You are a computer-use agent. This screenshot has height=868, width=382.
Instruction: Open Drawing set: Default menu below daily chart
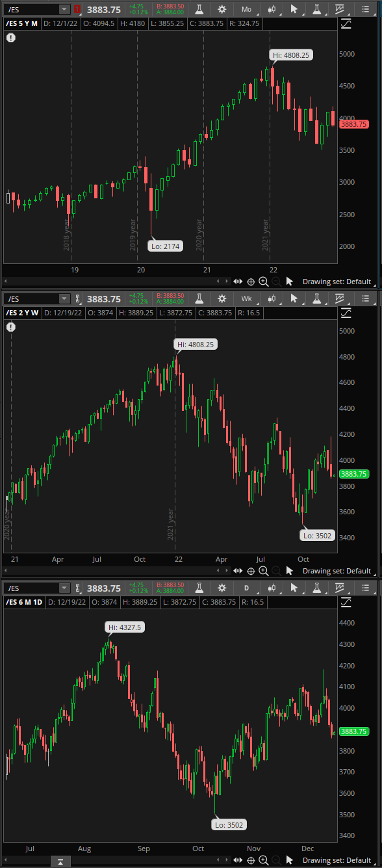click(x=337, y=860)
